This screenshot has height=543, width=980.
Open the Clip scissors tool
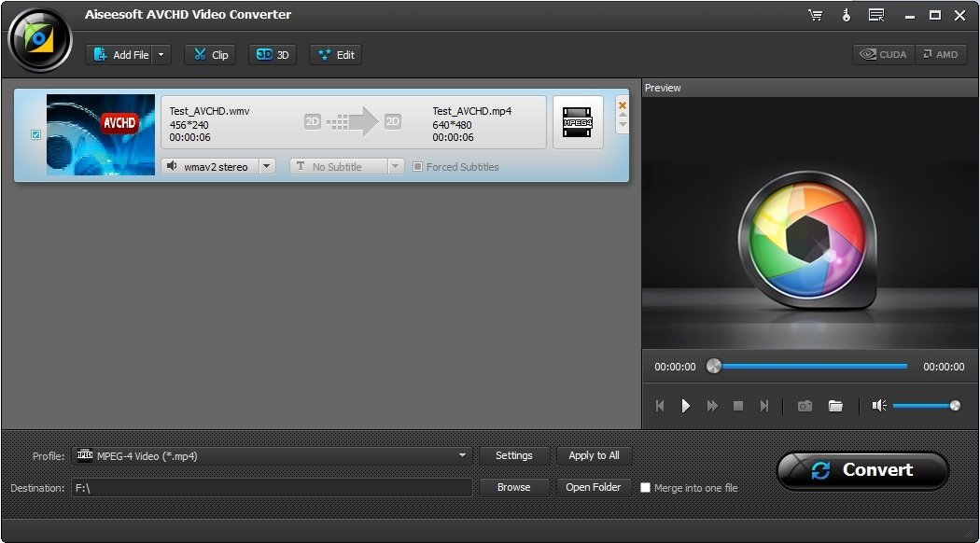click(x=210, y=55)
